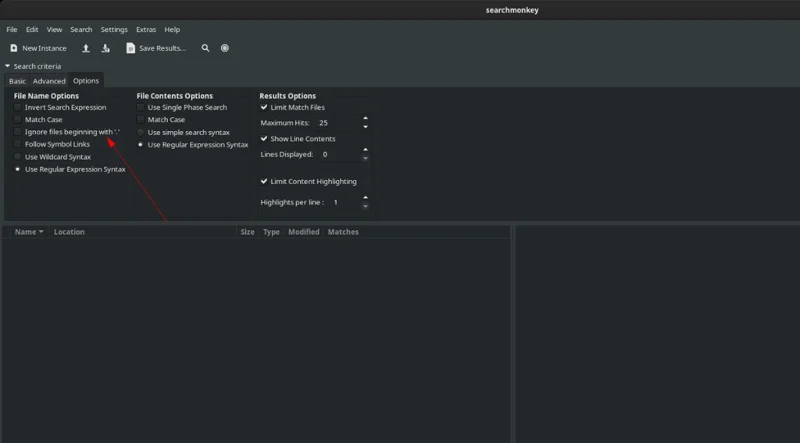Open the Extras menu

coord(146,30)
